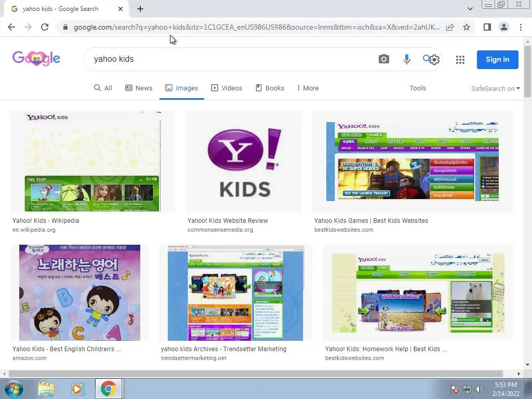Switch to the Videos tab

[x=227, y=88]
